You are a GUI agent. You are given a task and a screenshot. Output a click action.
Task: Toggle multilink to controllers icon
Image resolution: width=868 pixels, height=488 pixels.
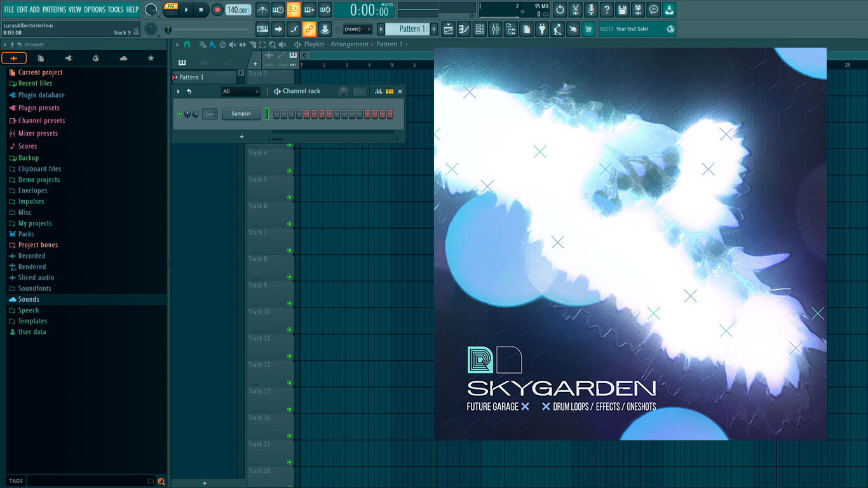click(x=325, y=29)
